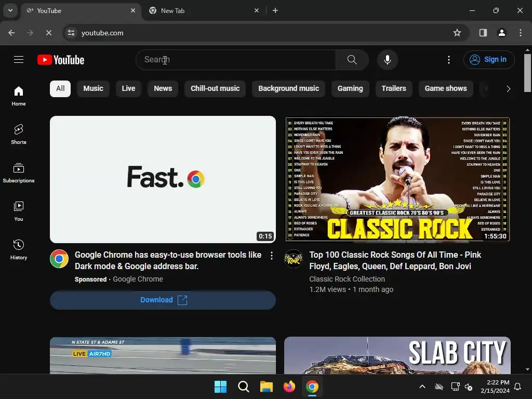Click the search magnifier button
This screenshot has height=399, width=532.
[x=352, y=60]
